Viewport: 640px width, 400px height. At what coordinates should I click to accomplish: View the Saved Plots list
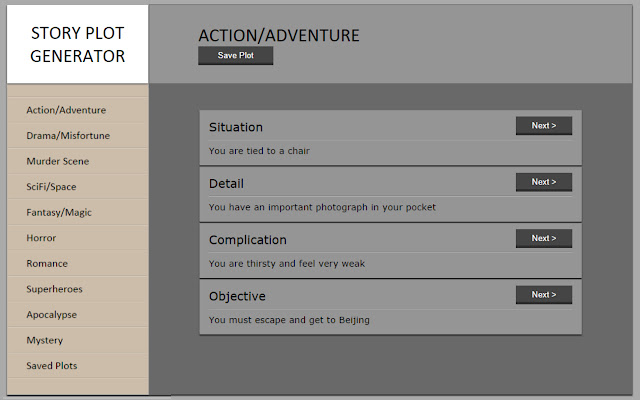pyautogui.click(x=52, y=366)
